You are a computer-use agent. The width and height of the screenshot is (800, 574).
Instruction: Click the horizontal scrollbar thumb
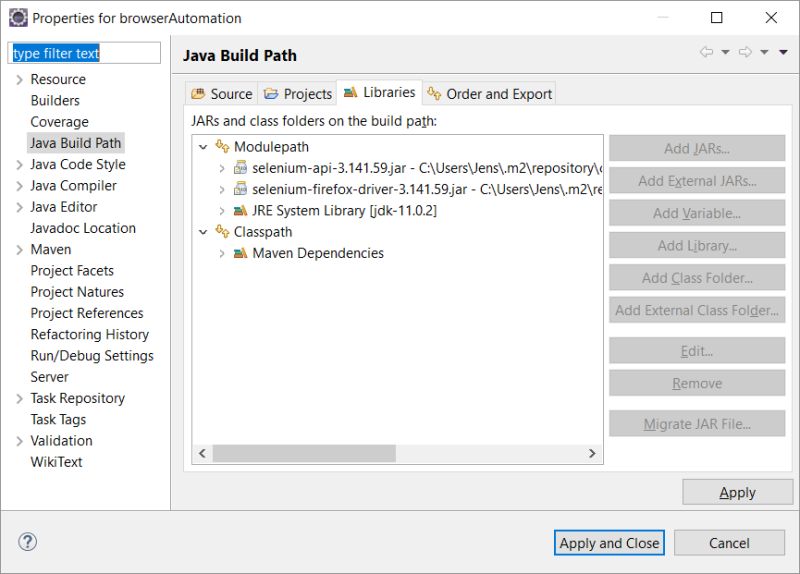click(x=304, y=453)
